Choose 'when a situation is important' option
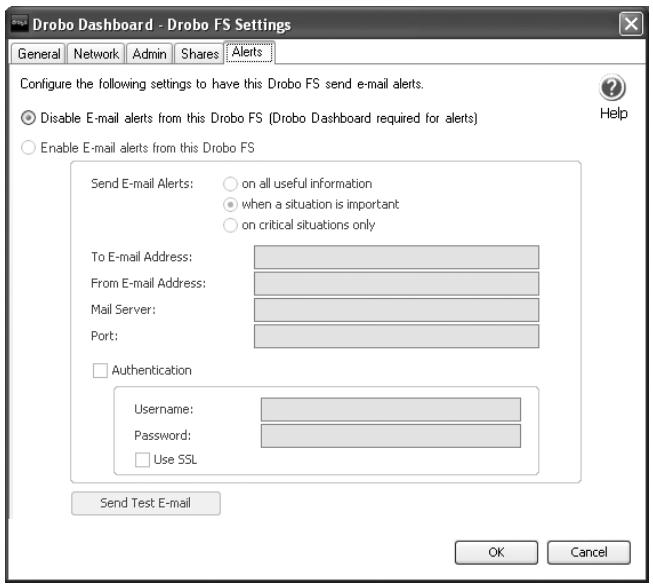This screenshot has width=653, height=587. coord(230,204)
